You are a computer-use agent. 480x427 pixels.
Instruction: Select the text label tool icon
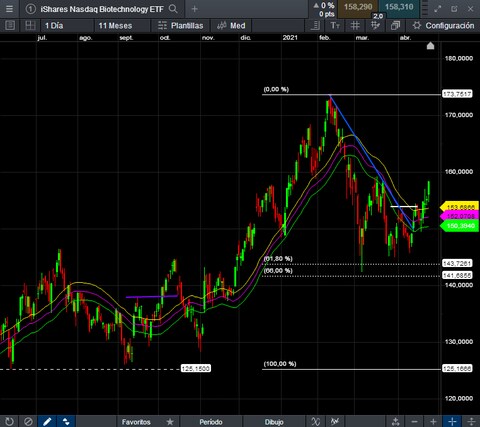coord(335,26)
